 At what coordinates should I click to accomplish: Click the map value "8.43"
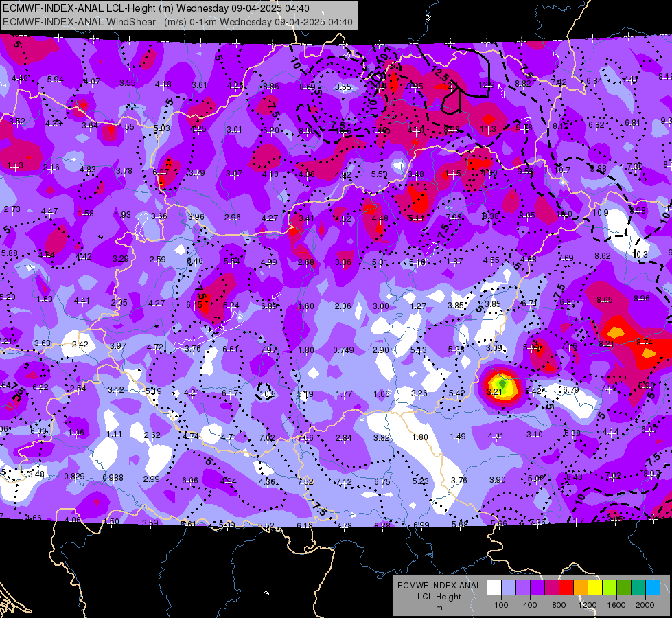pos(575,477)
